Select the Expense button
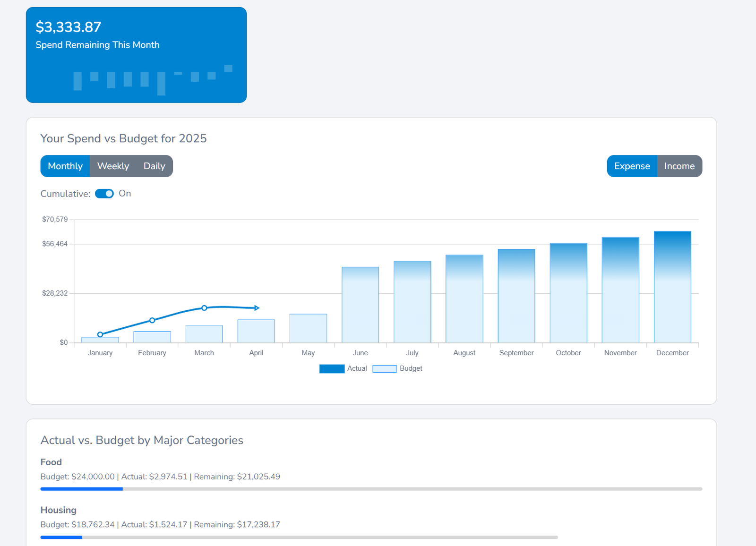Screen dimensions: 756x546 tap(632, 166)
